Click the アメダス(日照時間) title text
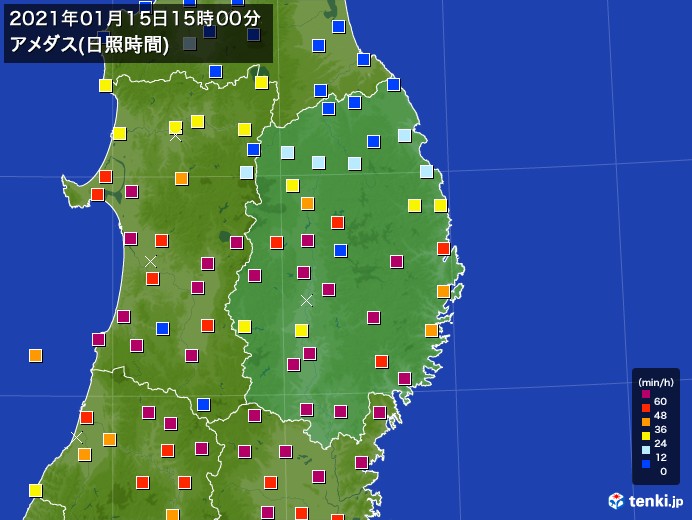 [x=89, y=45]
